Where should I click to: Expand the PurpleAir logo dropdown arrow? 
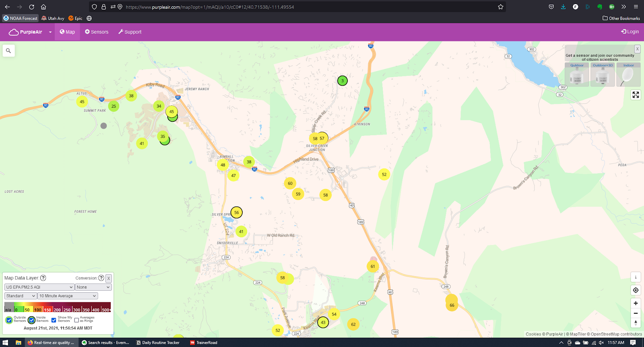(x=50, y=32)
